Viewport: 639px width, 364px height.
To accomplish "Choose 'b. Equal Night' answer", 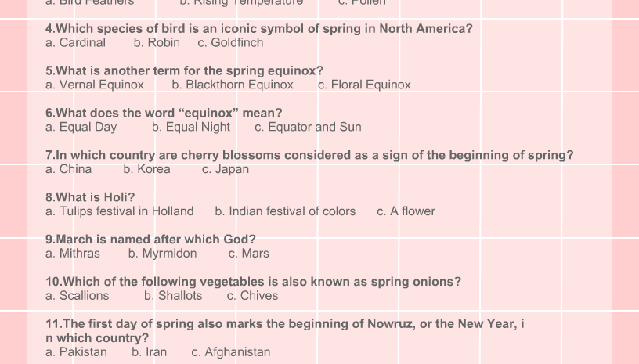I will (x=191, y=127).
